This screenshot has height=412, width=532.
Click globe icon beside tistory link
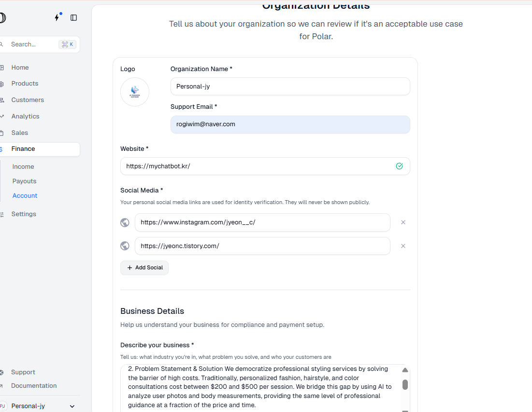125,246
